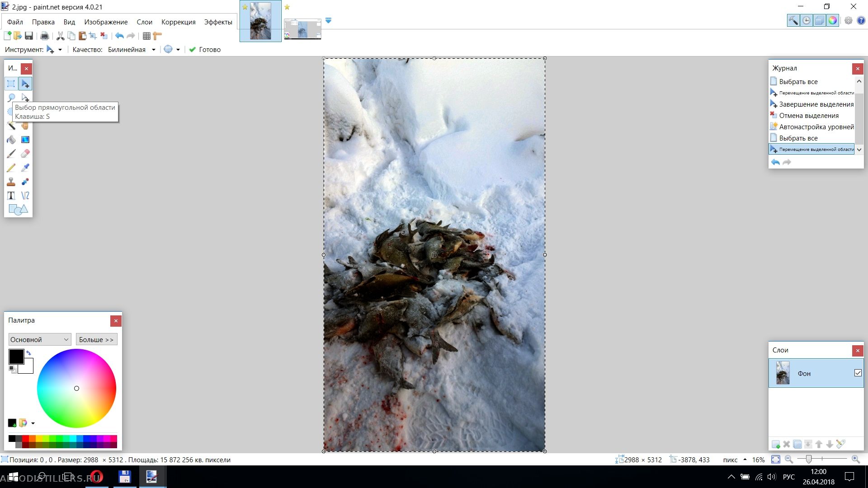Select the Text tool
Image resolution: width=868 pixels, height=488 pixels.
[11, 196]
